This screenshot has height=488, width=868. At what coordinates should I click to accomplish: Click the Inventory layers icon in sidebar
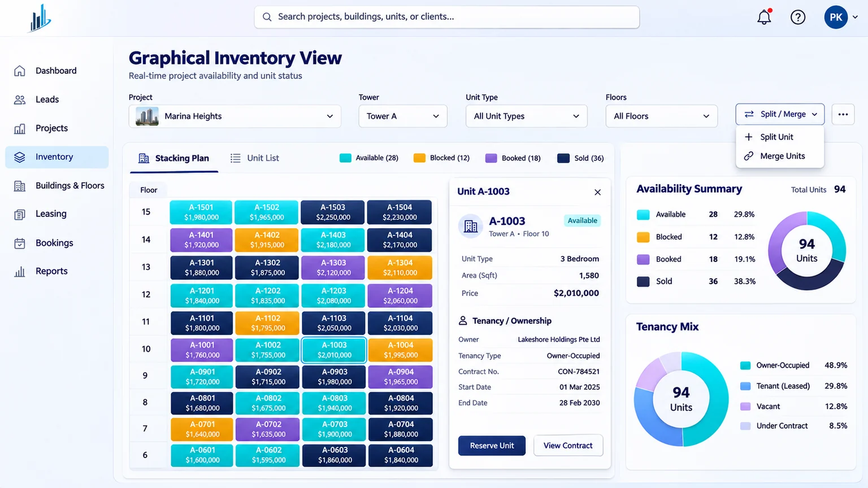coord(20,157)
